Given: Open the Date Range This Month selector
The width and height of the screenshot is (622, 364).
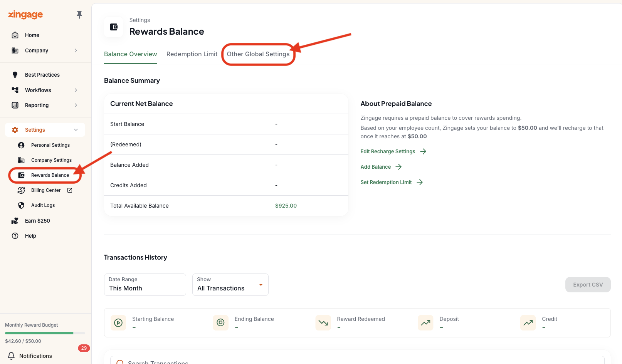Looking at the screenshot, I should click(145, 285).
